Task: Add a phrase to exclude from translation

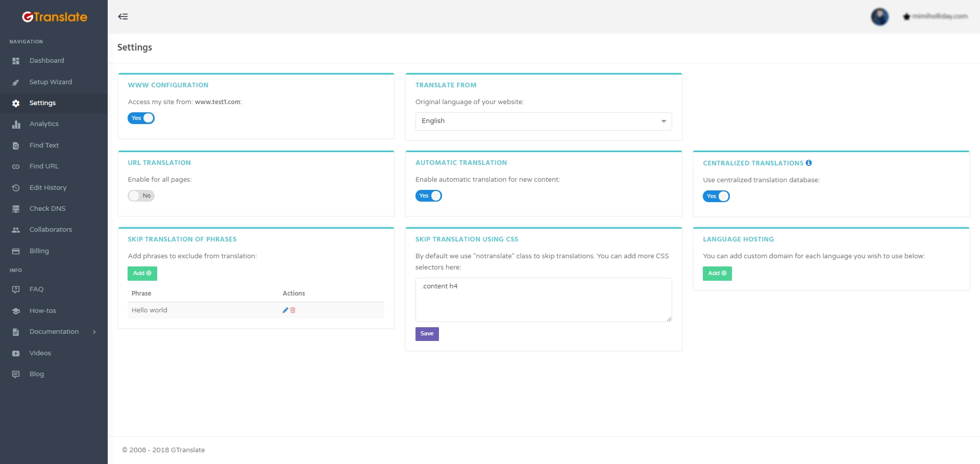Action: [142, 273]
